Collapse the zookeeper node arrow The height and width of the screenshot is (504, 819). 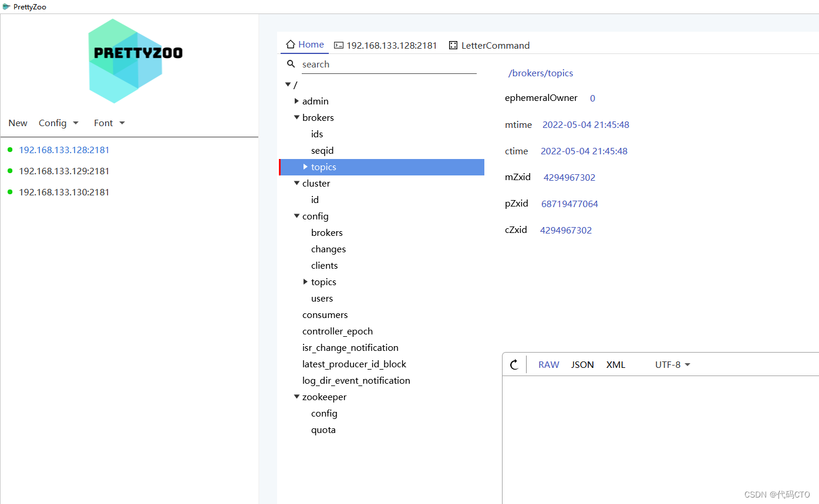(297, 397)
